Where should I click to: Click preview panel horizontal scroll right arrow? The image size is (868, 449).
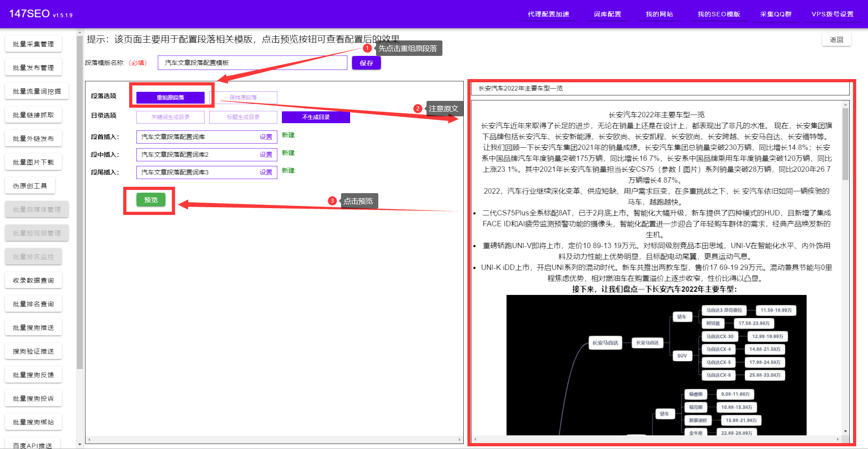838,439
